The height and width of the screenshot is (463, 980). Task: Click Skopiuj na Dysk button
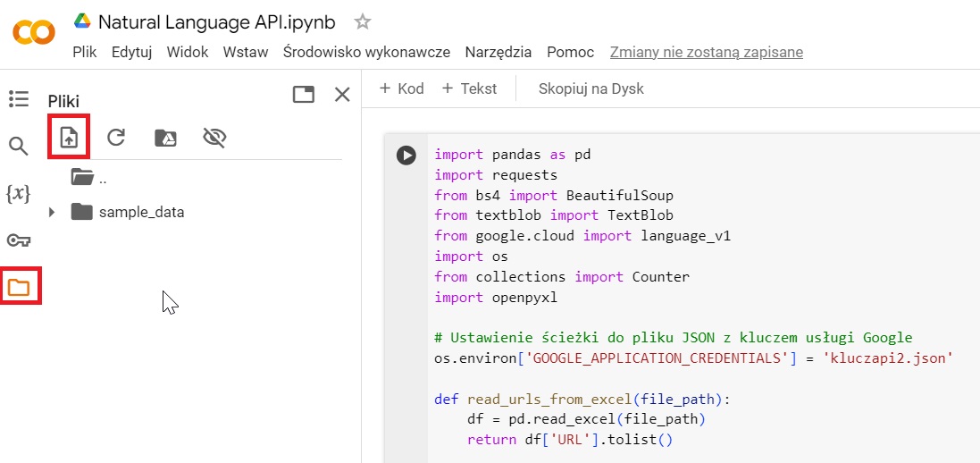591,88
